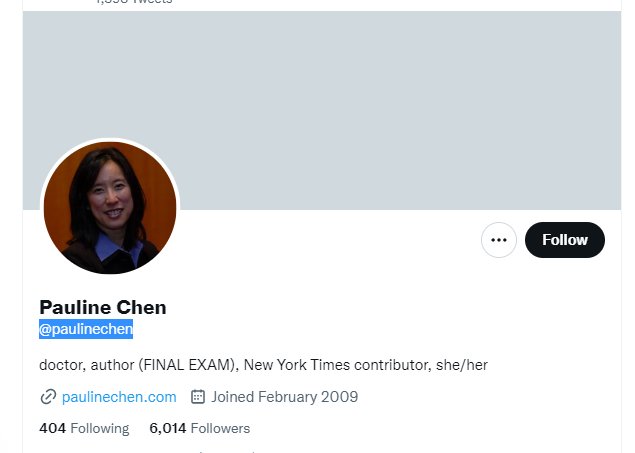Click the word author in bio
The image size is (635, 453).
click(x=112, y=365)
